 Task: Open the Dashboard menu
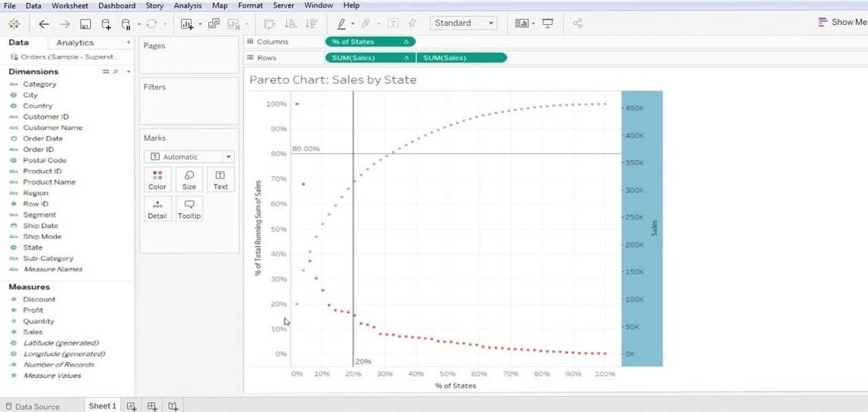117,5
